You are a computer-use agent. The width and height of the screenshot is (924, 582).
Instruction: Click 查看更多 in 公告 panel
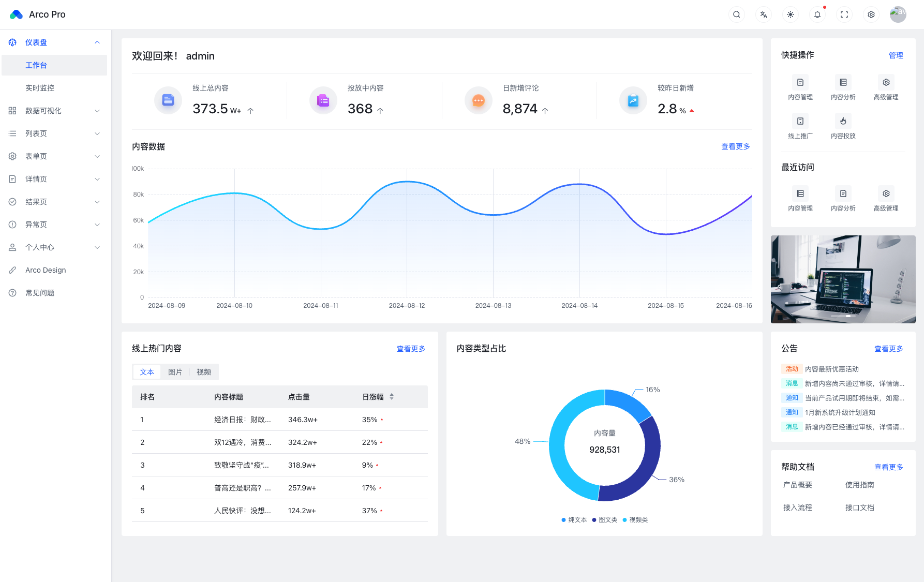(x=889, y=349)
